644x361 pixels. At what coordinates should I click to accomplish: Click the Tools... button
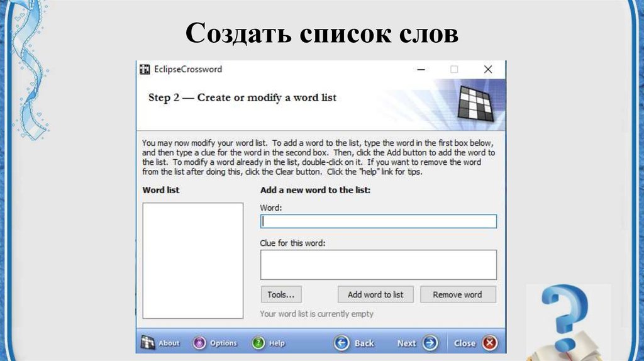[281, 294]
